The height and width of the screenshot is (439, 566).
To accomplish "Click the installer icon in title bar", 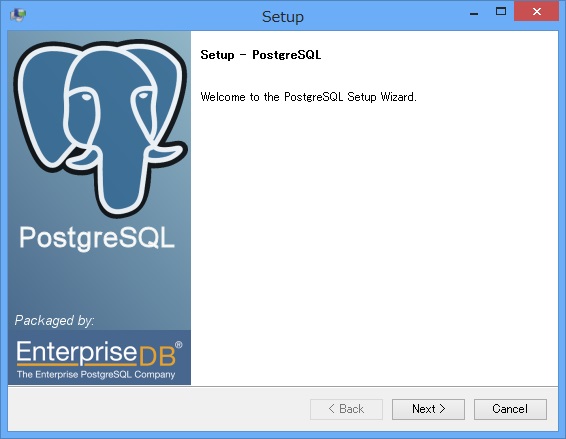I will pos(18,16).
